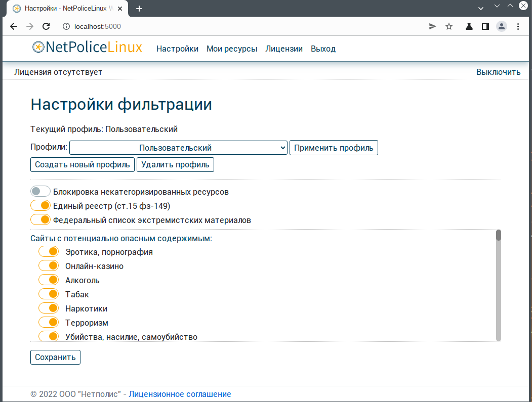Screen dimensions: 532x402
Task: Bookmark the page with the star icon
Action: tap(449, 26)
